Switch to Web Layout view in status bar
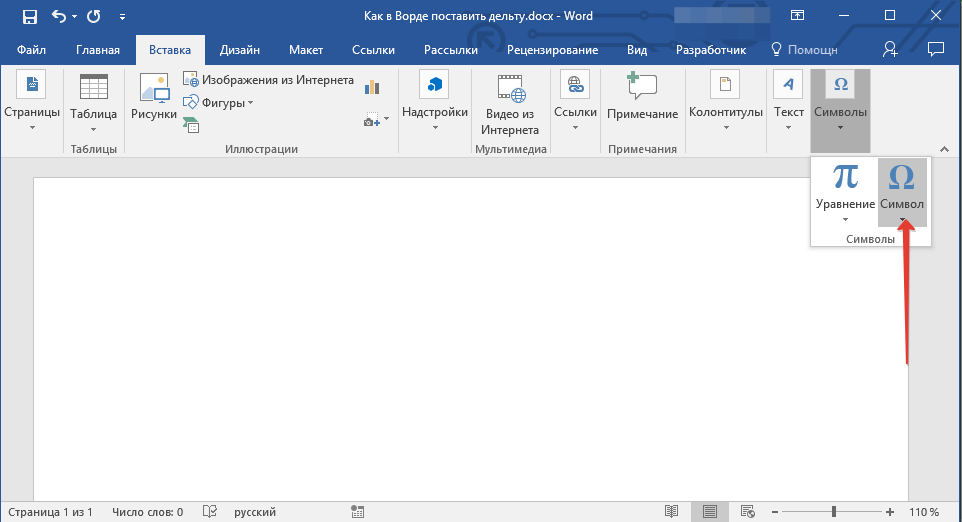 tap(748, 512)
